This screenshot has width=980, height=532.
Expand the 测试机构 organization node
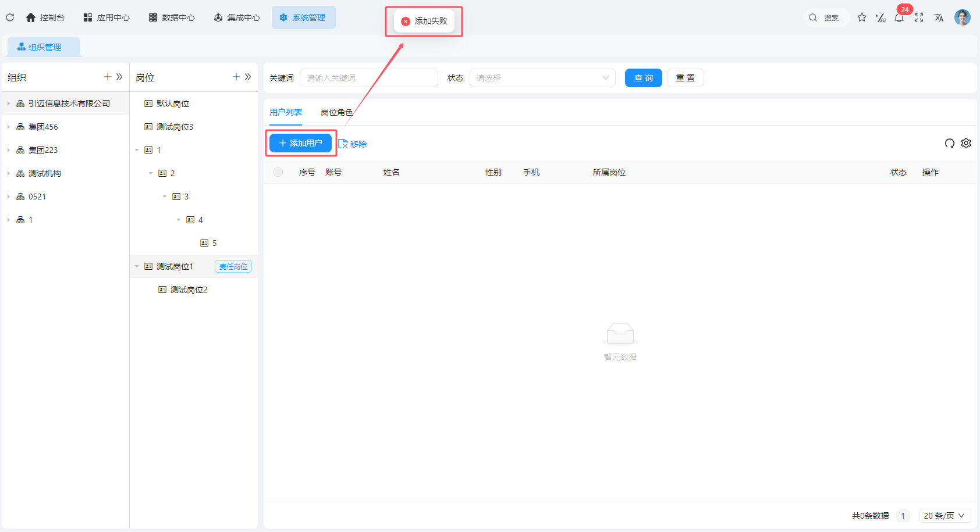pyautogui.click(x=9, y=173)
